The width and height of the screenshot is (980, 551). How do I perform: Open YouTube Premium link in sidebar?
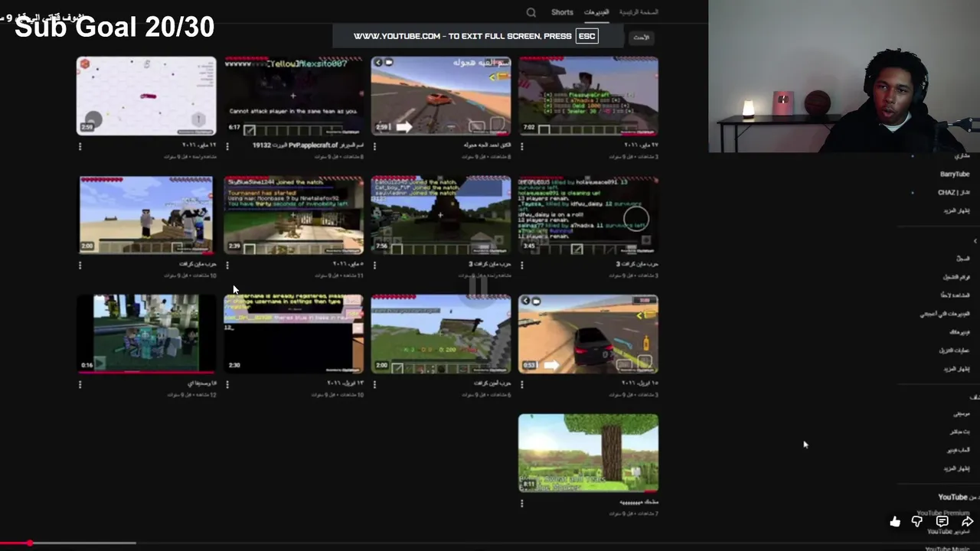[943, 514]
